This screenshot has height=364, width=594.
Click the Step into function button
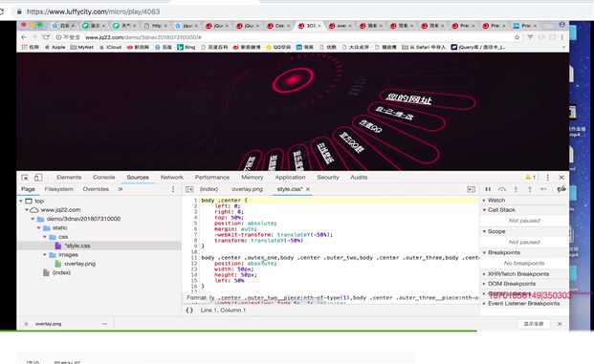point(516,189)
